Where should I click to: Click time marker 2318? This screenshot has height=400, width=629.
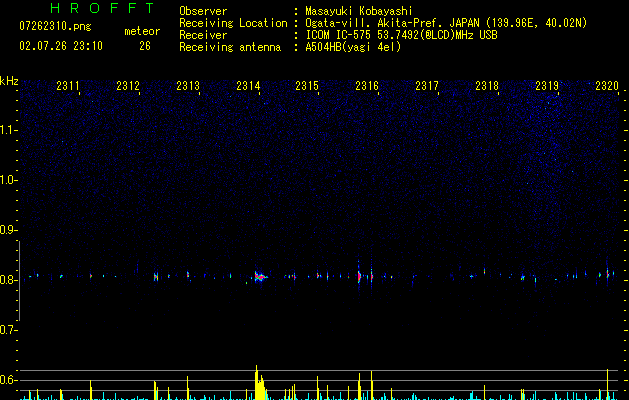coord(487,85)
